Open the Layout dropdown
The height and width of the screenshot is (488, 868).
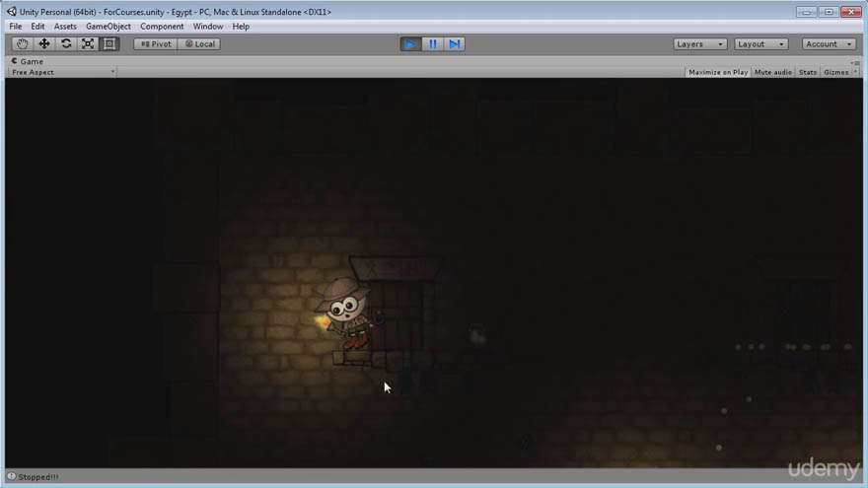coord(760,44)
